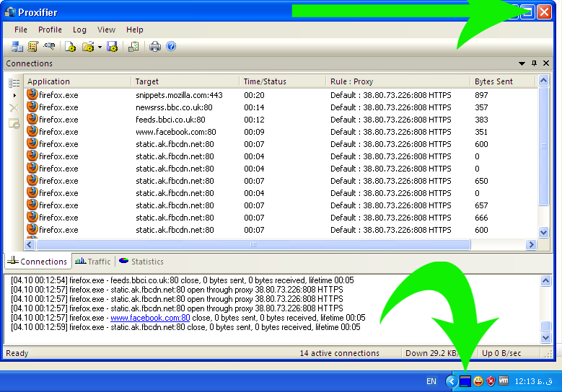Open the Profile menu
Viewport: 562px width, 392px height.
tap(50, 30)
